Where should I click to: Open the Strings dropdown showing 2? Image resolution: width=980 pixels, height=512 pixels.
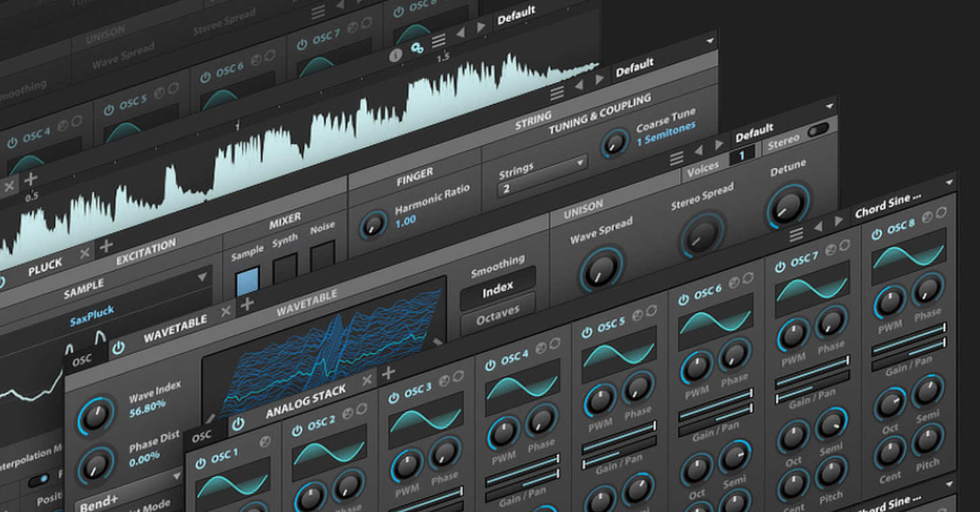(542, 177)
